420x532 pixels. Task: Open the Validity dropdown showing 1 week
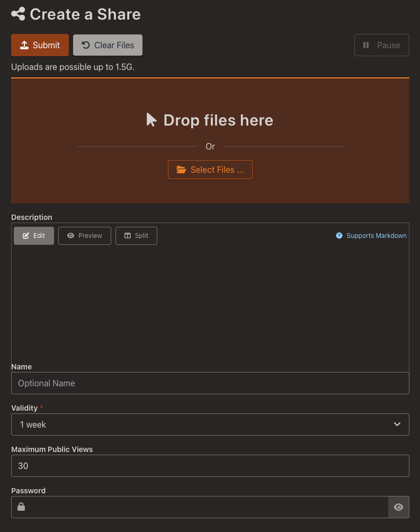coord(201,424)
